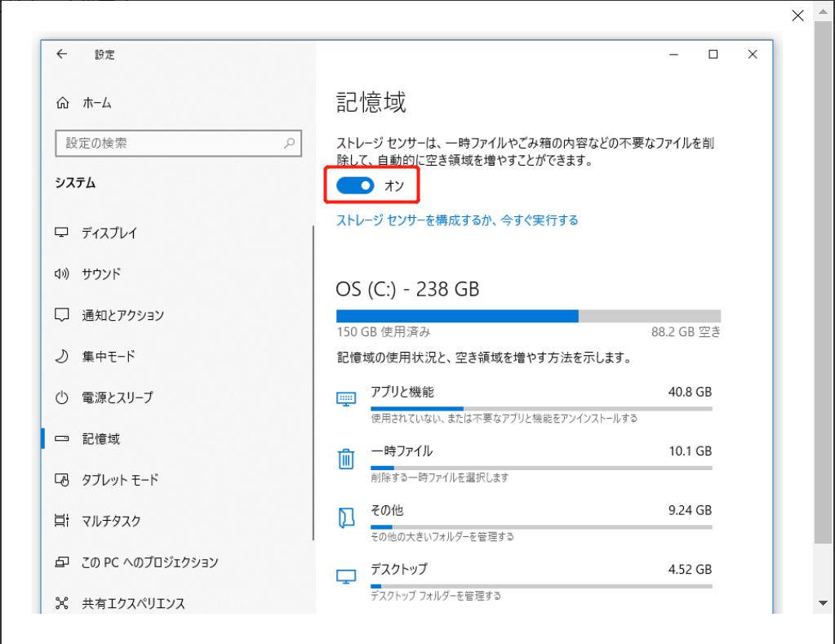Click the 40.8 GB size value
Viewport: 835px width, 644px height.
691,392
